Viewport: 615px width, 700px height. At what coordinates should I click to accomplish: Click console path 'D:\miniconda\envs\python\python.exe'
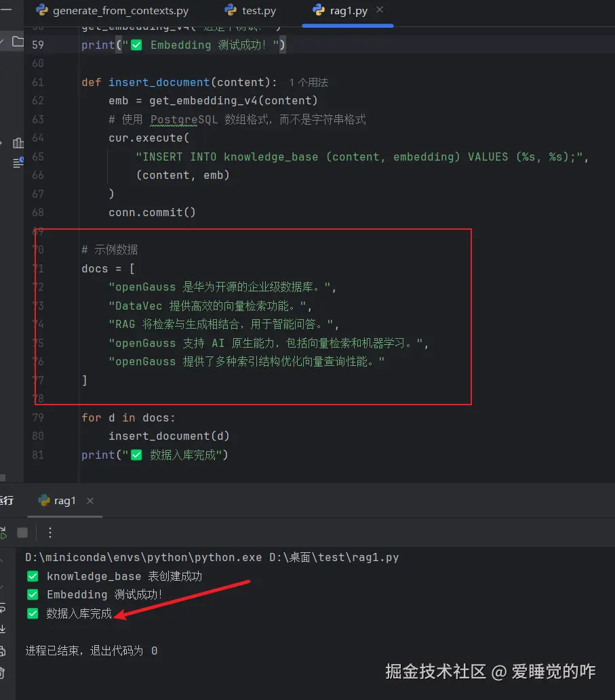(143, 558)
